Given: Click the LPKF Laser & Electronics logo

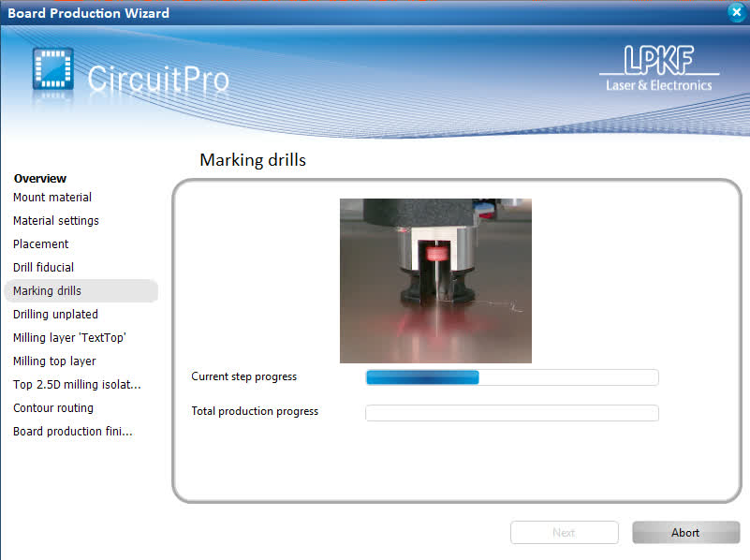Looking at the screenshot, I should pos(659,68).
